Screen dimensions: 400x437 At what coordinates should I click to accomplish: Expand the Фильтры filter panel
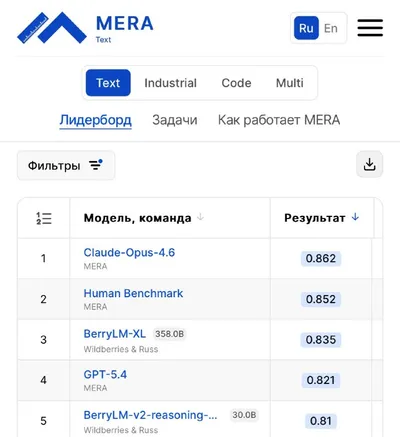(x=66, y=165)
